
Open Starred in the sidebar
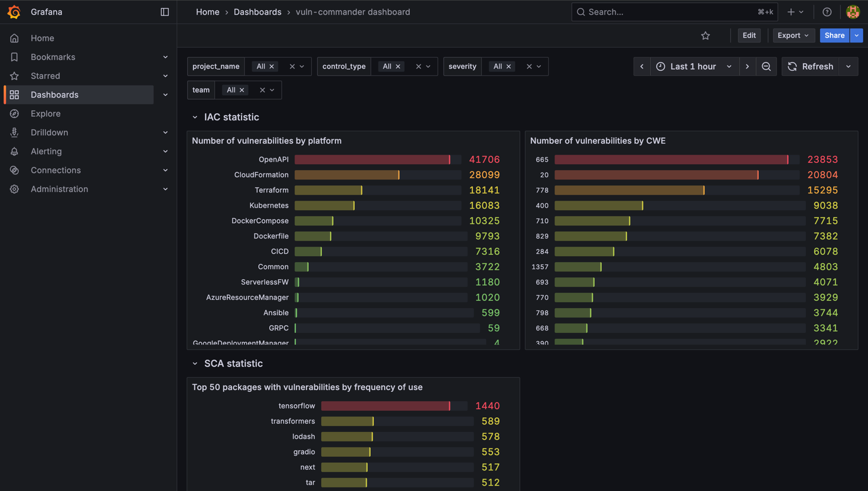tap(45, 76)
